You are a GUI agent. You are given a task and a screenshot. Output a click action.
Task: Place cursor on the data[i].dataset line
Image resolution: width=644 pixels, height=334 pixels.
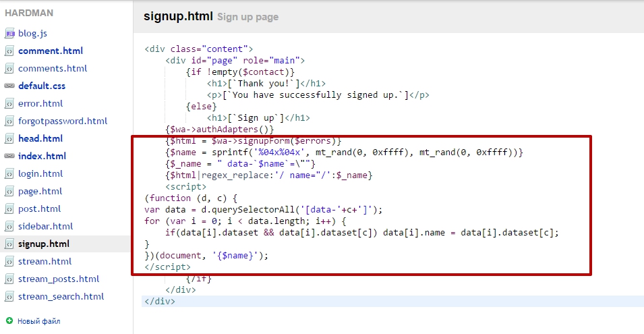coord(362,233)
